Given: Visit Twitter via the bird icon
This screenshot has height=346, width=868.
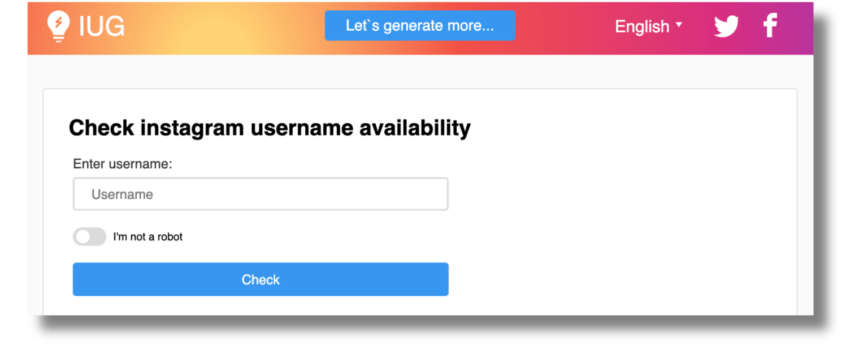Looking at the screenshot, I should [x=726, y=25].
